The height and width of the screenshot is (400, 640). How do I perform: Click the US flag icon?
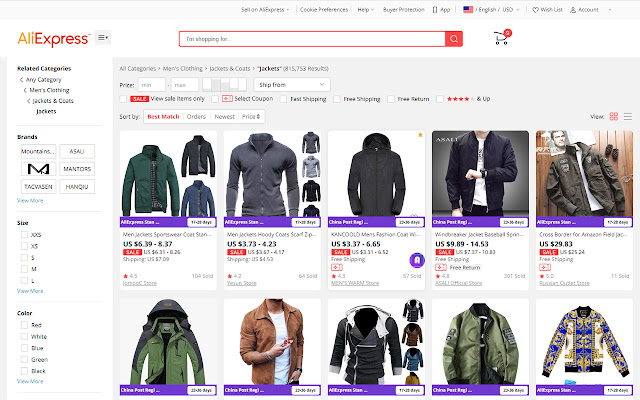coord(468,9)
